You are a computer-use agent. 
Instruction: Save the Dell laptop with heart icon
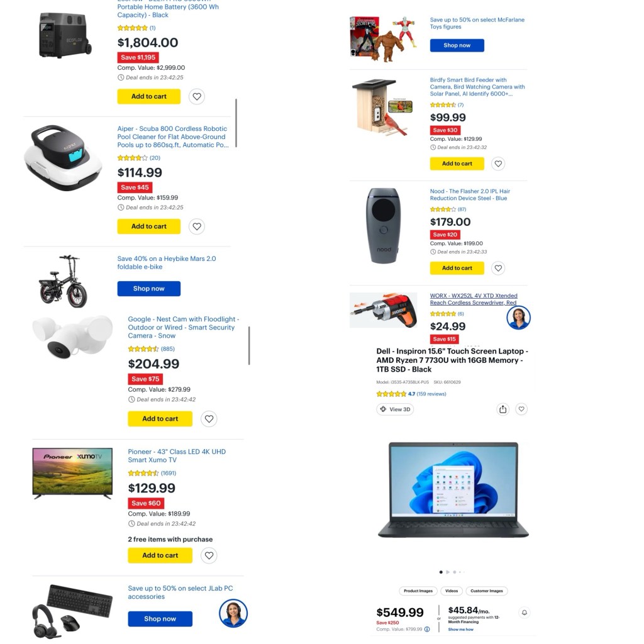click(x=521, y=409)
